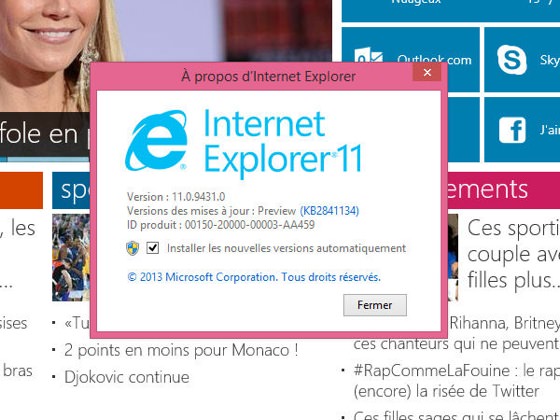Open the "2 points en moins pour Monaco" headline

point(181,350)
